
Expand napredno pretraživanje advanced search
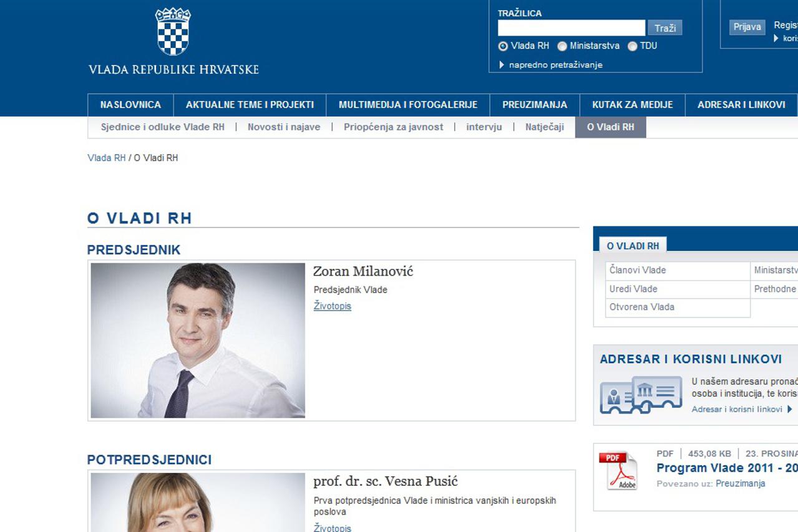(555, 65)
